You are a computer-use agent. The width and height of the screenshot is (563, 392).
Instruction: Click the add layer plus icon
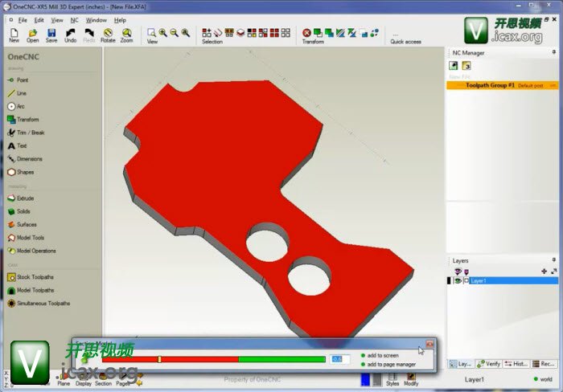[544, 272]
